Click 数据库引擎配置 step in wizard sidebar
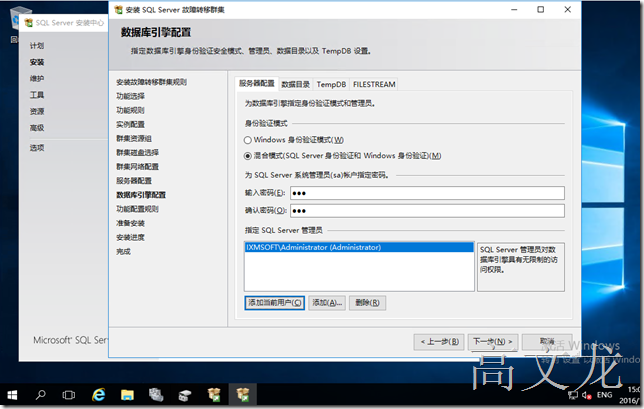644x409 pixels. click(141, 195)
